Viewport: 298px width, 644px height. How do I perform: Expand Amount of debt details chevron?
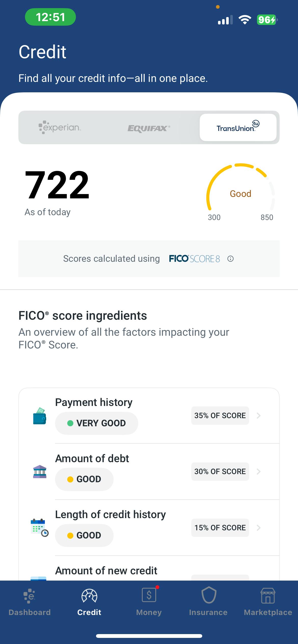click(259, 472)
